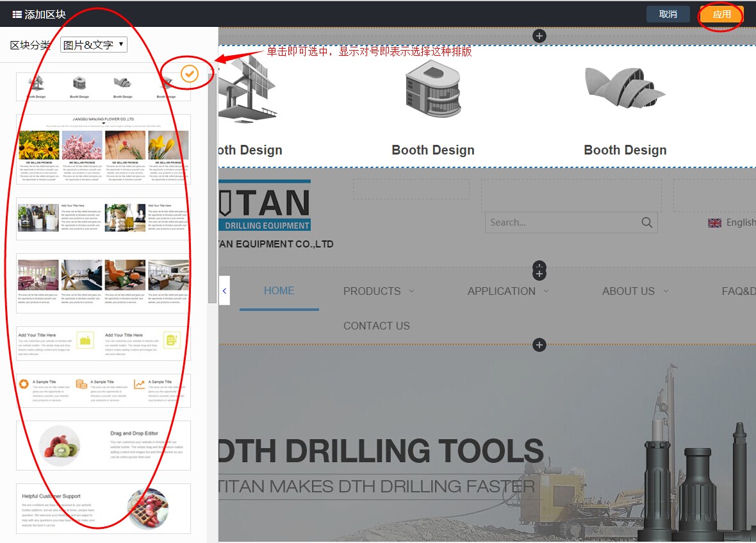The height and width of the screenshot is (543, 756).
Task: Open the CONTACT US menu item
Action: coord(376,326)
